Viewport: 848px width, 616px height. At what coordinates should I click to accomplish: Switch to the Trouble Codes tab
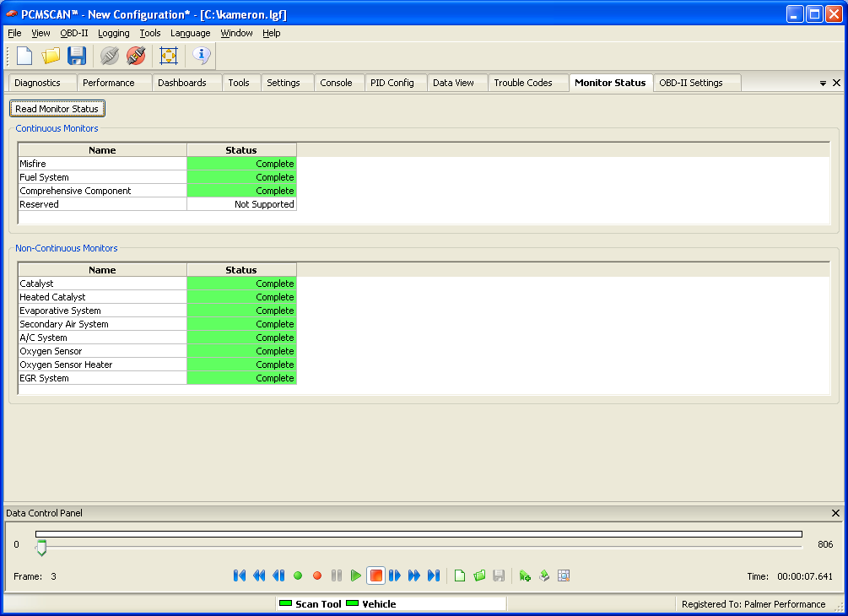point(528,83)
